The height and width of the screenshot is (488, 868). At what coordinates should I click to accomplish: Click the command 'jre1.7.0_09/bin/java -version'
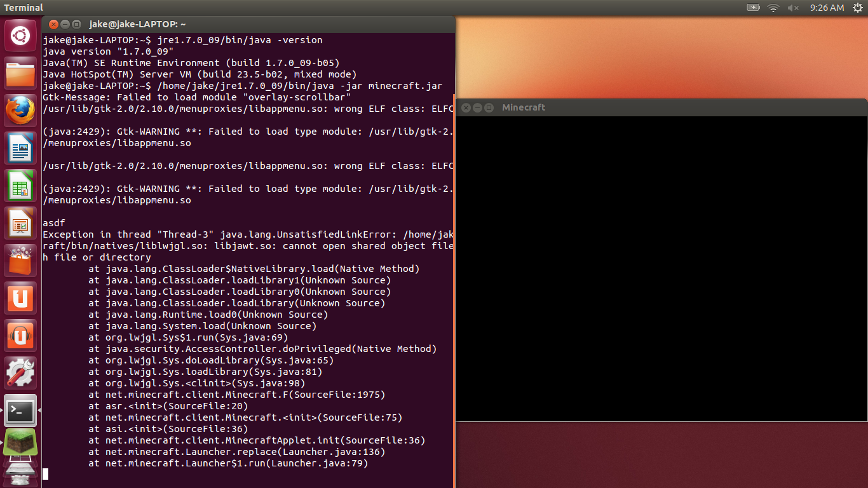pos(240,40)
